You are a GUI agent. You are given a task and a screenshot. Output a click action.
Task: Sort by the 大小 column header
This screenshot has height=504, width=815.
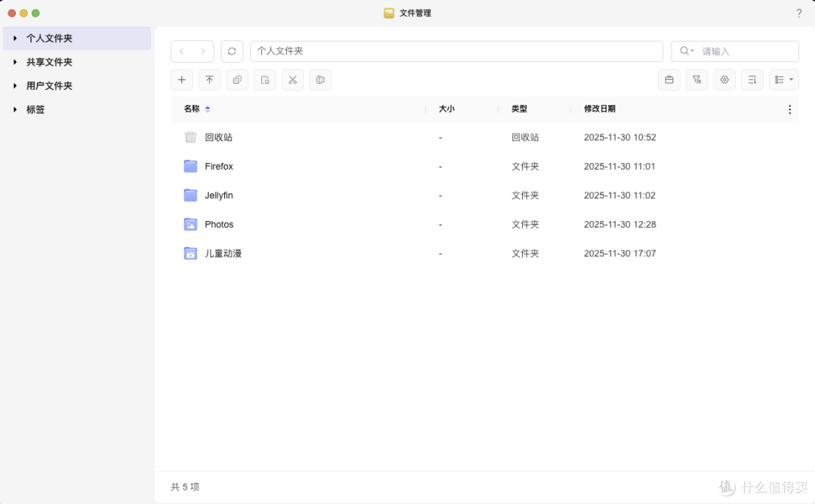pos(447,109)
